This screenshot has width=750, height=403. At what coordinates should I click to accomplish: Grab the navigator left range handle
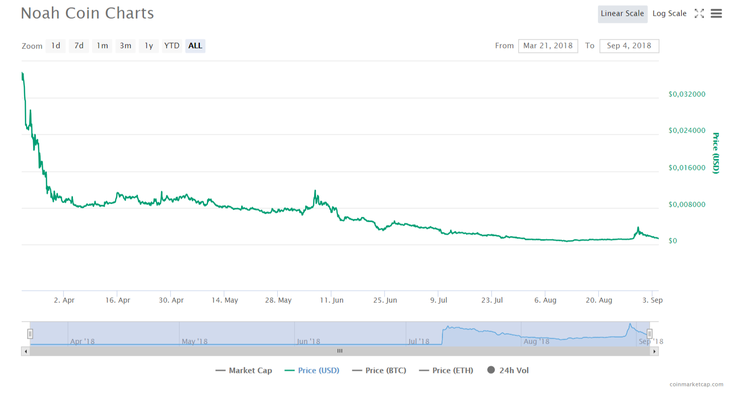tap(30, 334)
